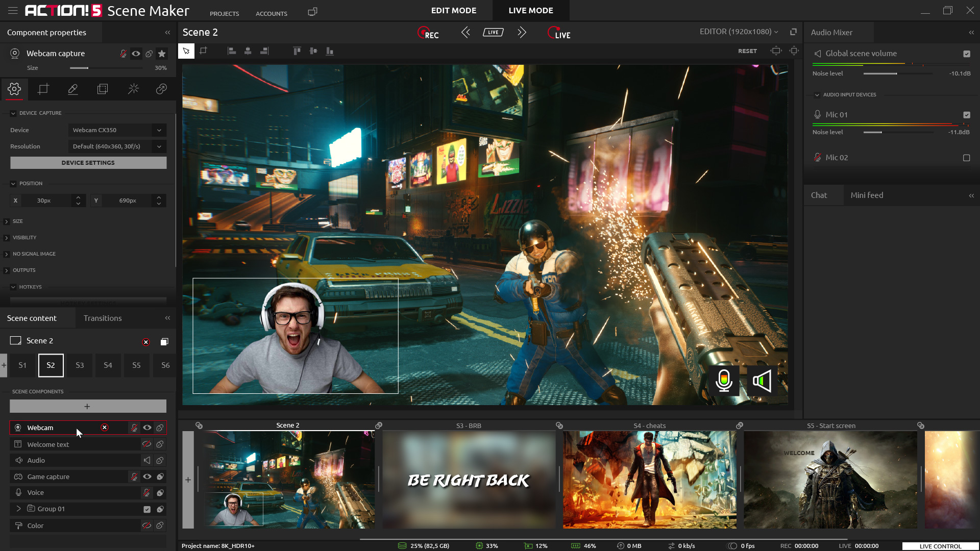Screen dimensions: 980x551
Task: Align component vertically centered
Action: 313,51
